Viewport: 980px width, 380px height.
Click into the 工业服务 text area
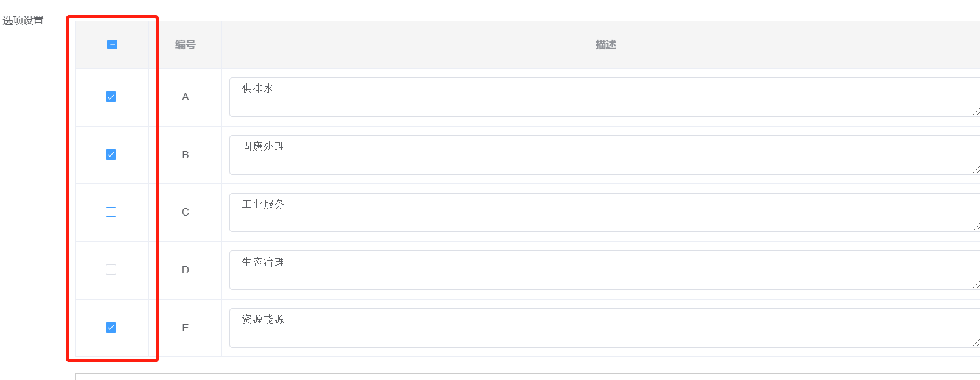pos(602,212)
